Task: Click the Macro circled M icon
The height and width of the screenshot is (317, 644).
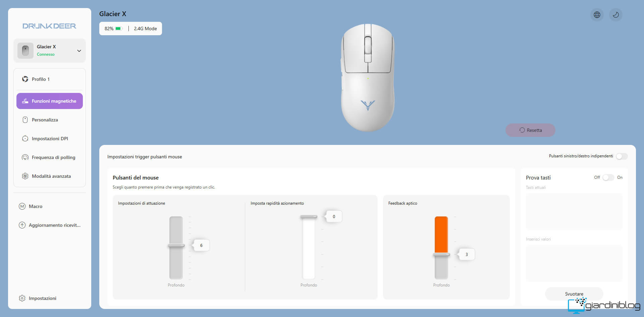Action: [22, 206]
